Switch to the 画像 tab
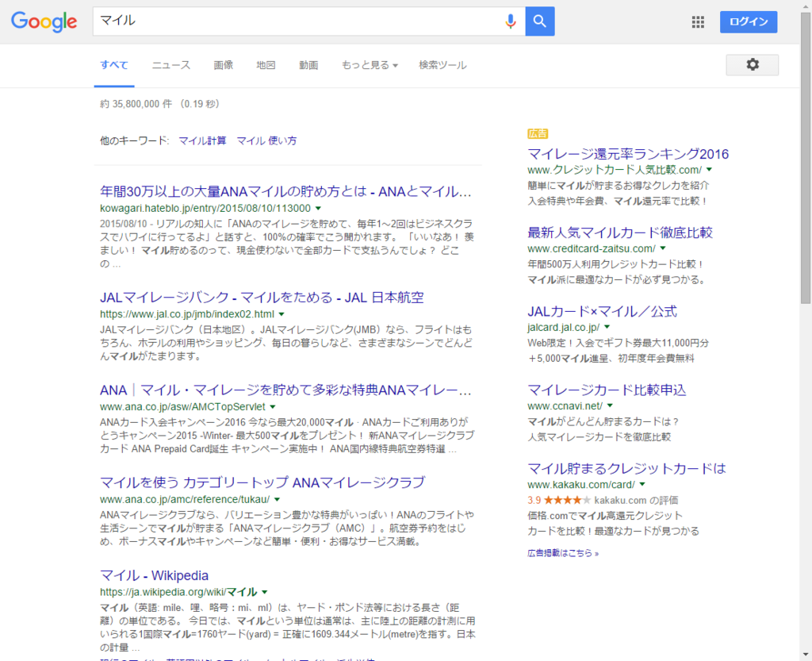Image resolution: width=812 pixels, height=661 pixels. (223, 65)
